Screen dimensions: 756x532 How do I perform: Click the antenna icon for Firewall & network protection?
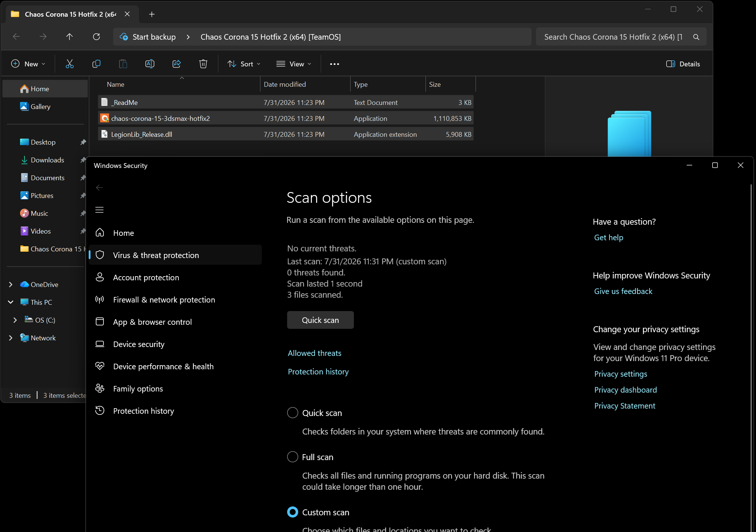[100, 300]
